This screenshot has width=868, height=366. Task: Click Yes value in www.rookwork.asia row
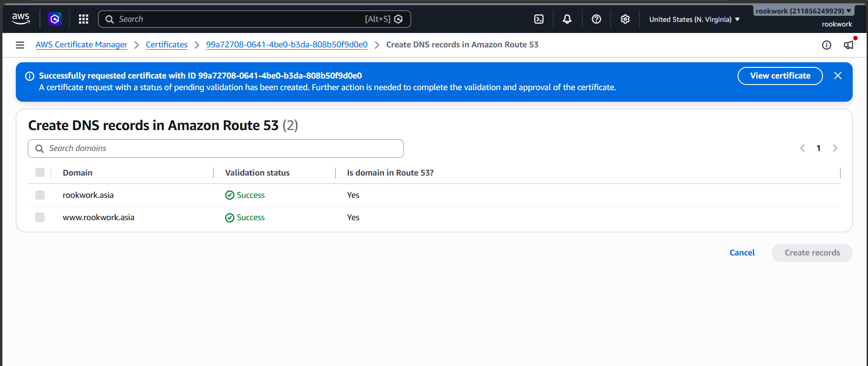click(353, 217)
